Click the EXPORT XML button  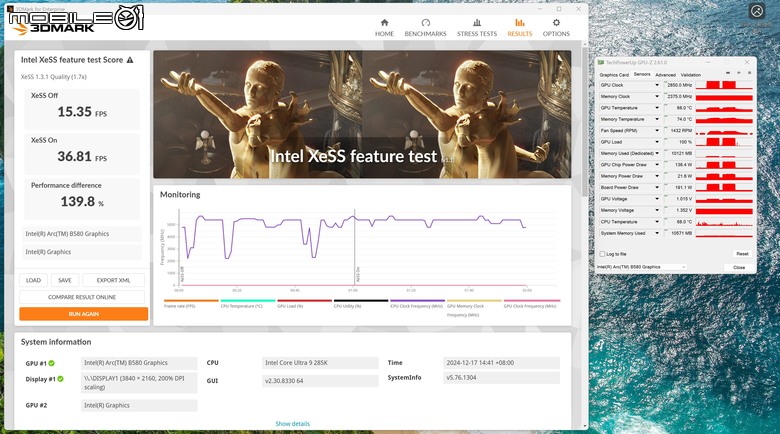click(x=113, y=280)
